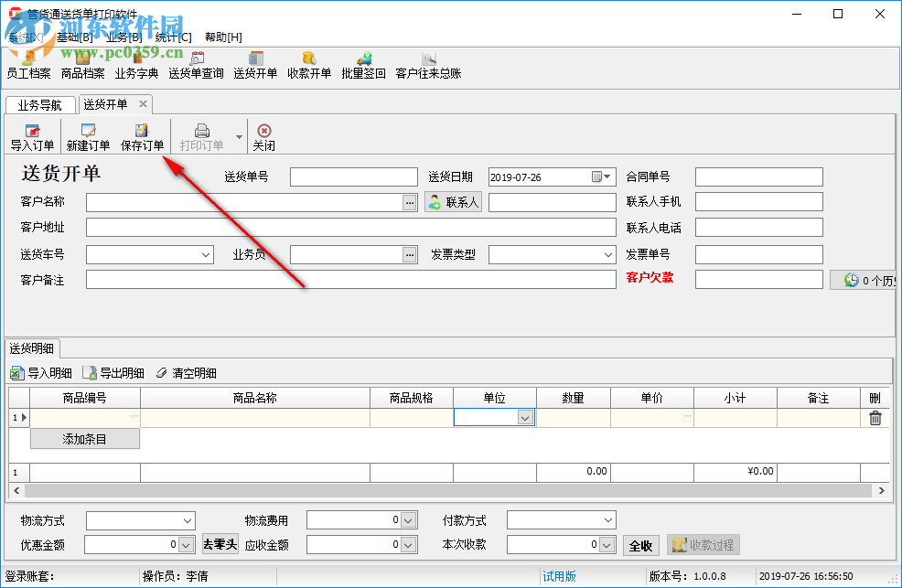
Task: Click the 去零头 button
Action: [220, 544]
